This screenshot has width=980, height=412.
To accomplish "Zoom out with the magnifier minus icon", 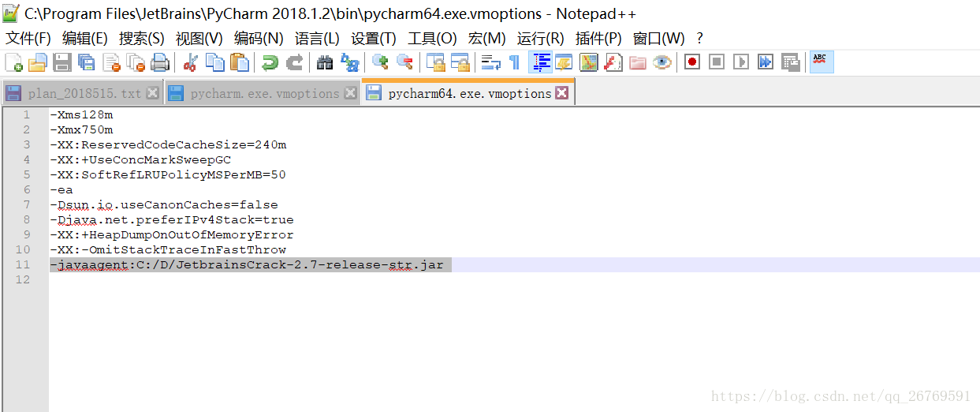I will (x=404, y=62).
